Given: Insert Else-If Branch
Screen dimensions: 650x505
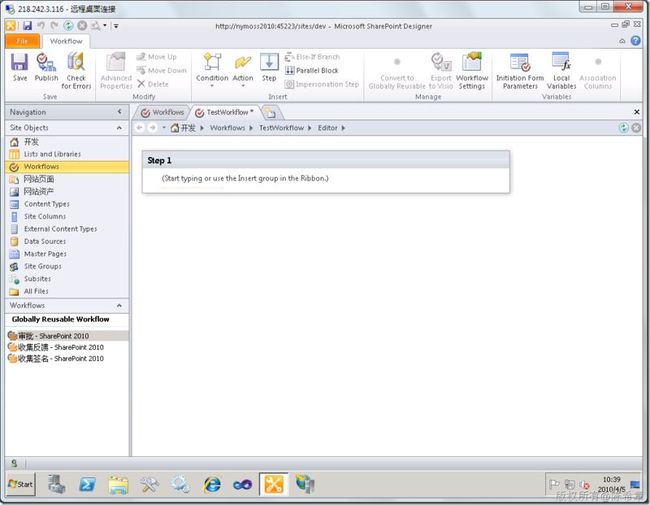Looking at the screenshot, I should 312,57.
